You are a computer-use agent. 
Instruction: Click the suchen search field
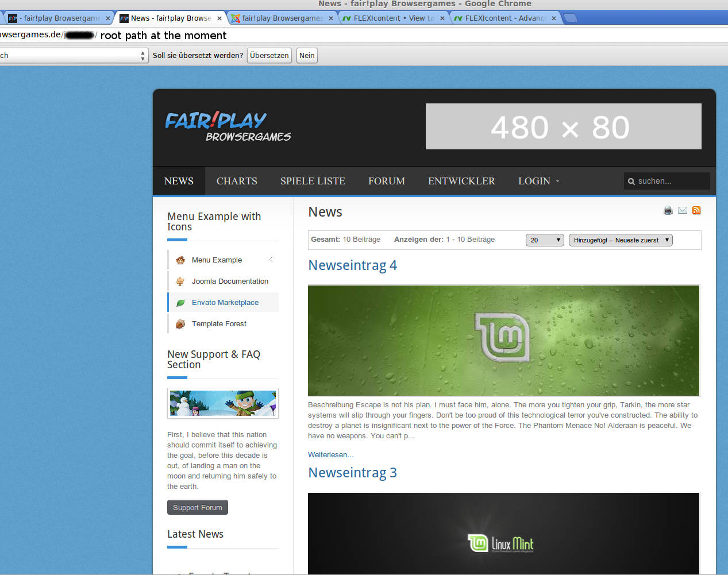click(667, 181)
